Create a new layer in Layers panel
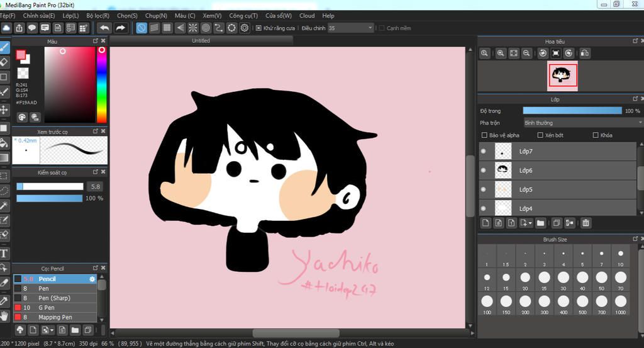This screenshot has height=348, width=644. pyautogui.click(x=486, y=223)
